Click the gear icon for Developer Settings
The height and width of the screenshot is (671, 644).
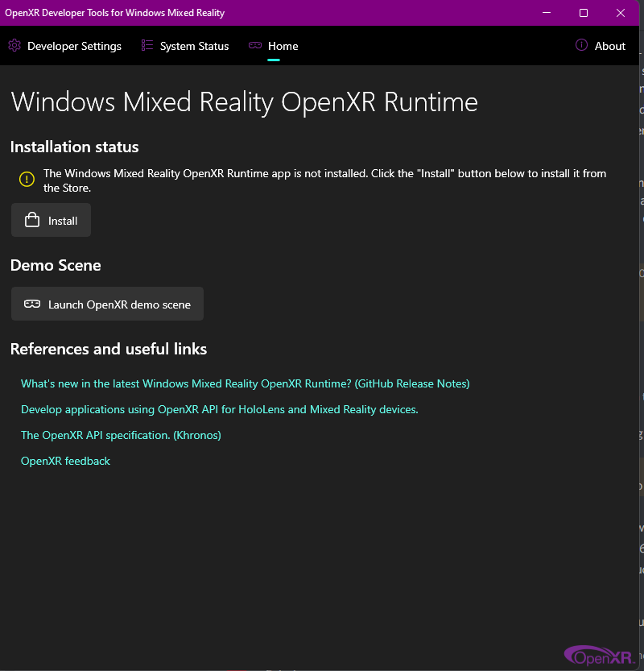point(14,45)
